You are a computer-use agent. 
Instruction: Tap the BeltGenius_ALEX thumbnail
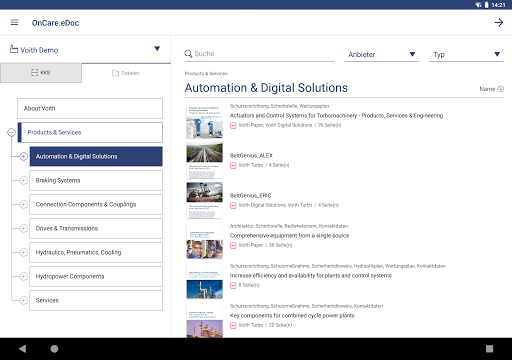pos(204,160)
